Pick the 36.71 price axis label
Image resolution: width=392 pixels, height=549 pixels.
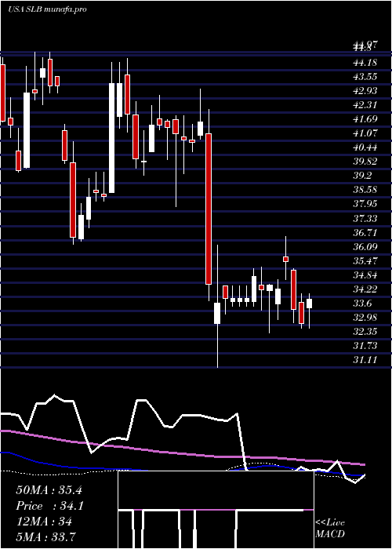pyautogui.click(x=365, y=232)
